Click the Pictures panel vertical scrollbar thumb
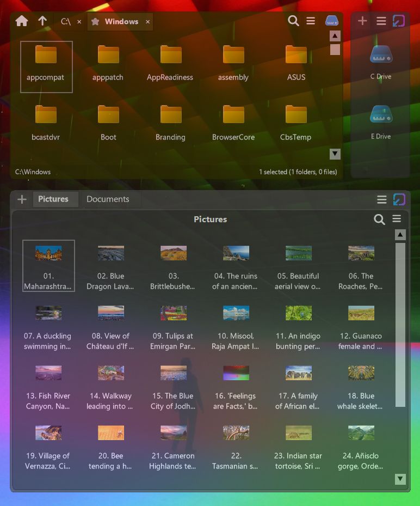Image resolution: width=420 pixels, height=506 pixels. click(x=400, y=324)
